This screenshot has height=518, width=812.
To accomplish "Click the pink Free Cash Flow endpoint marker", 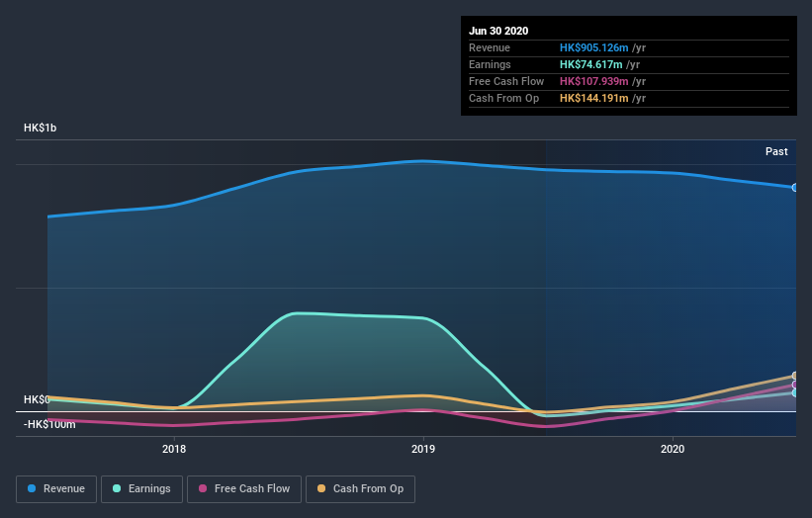I will point(795,385).
